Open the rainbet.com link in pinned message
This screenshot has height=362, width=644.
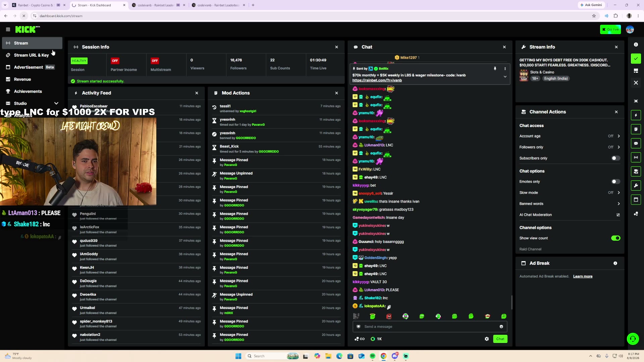tap(377, 80)
